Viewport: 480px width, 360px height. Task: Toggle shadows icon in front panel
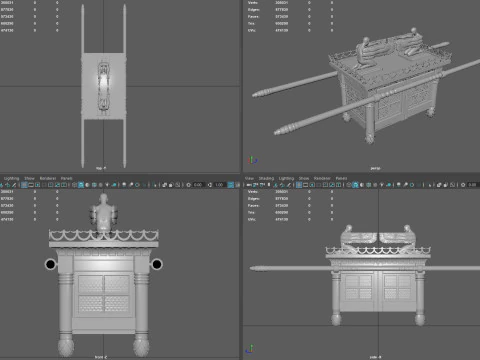[x=114, y=185]
